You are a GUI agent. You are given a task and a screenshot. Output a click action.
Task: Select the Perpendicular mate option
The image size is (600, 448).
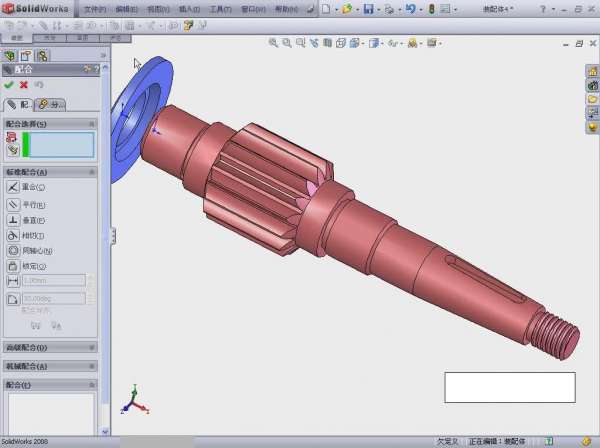click(x=13, y=220)
